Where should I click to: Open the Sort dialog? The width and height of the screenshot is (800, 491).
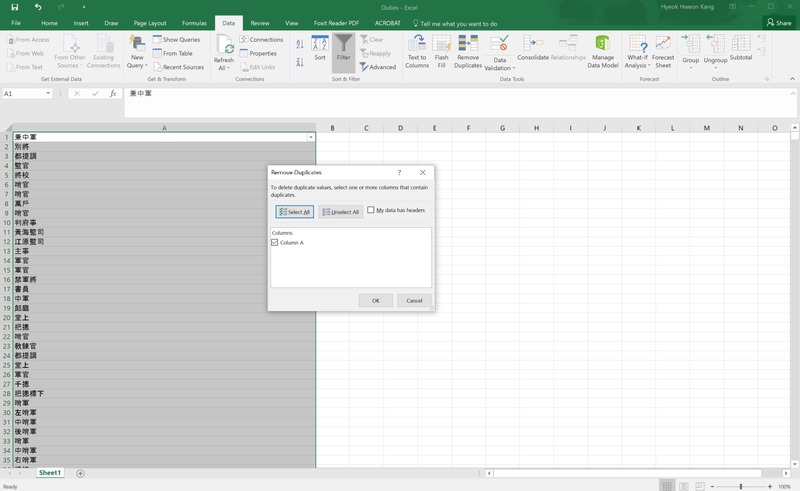click(x=320, y=48)
